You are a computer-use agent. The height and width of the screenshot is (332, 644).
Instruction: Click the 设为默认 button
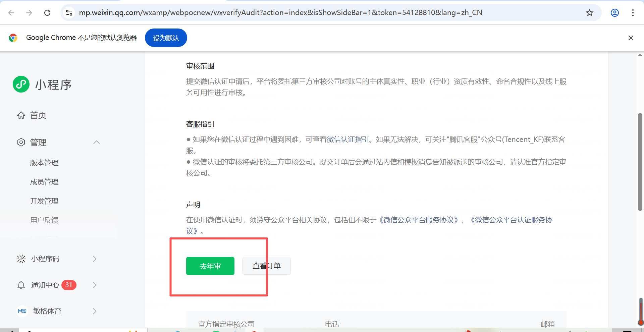tap(166, 38)
